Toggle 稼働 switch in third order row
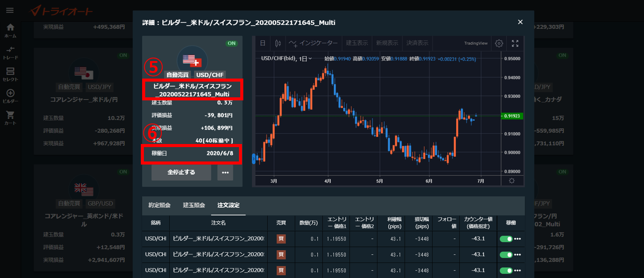The height and width of the screenshot is (278, 644). click(506, 271)
